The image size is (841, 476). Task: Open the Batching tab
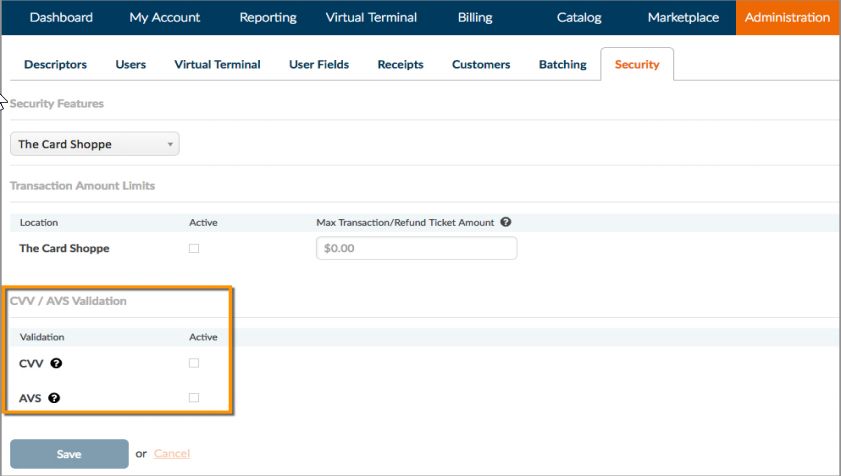[563, 64]
